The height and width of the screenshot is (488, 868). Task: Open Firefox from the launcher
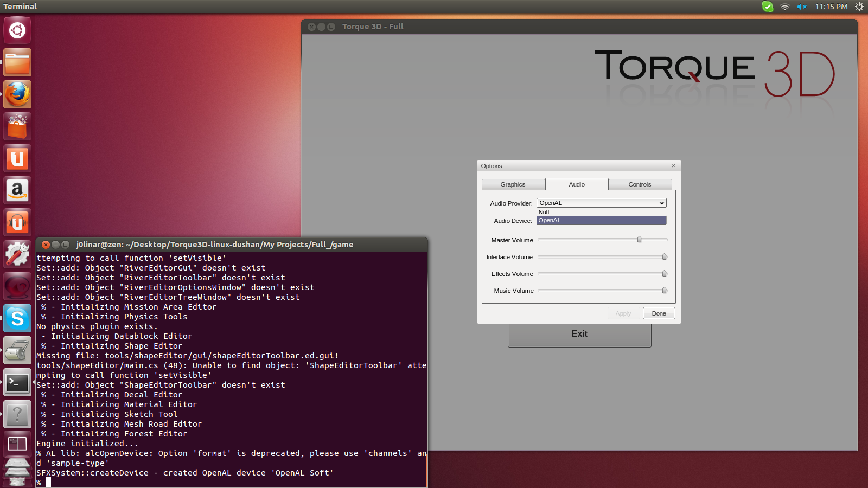point(17,94)
